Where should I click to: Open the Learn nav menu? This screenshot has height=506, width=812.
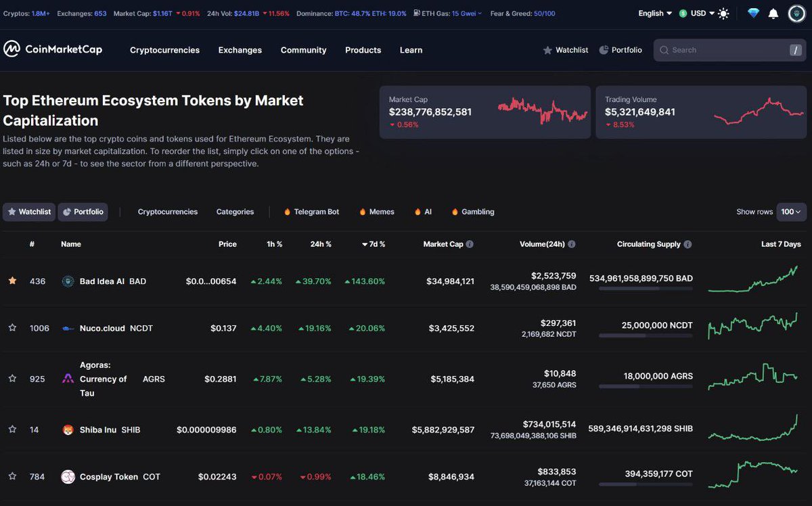(411, 50)
